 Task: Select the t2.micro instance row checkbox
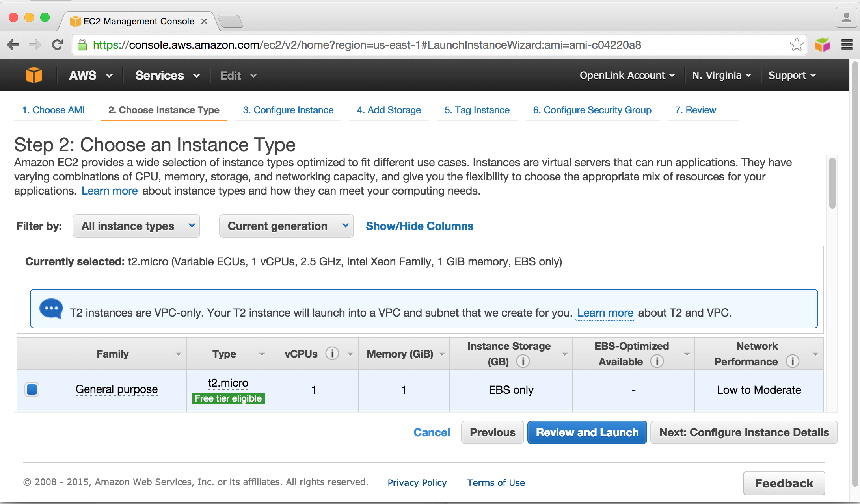tap(32, 389)
